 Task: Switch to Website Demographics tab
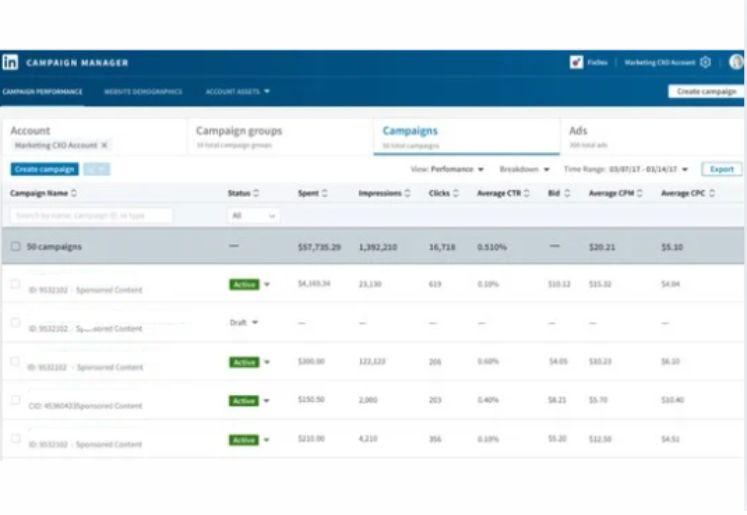[143, 91]
